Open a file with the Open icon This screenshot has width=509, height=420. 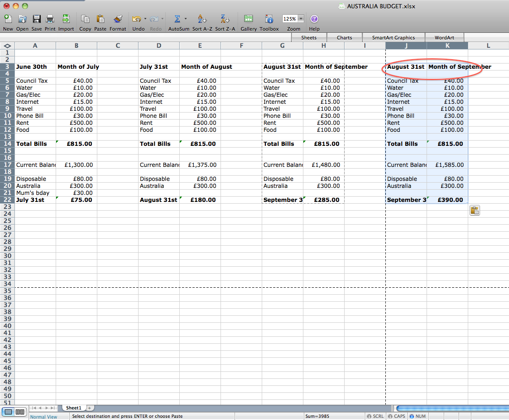coord(22,19)
